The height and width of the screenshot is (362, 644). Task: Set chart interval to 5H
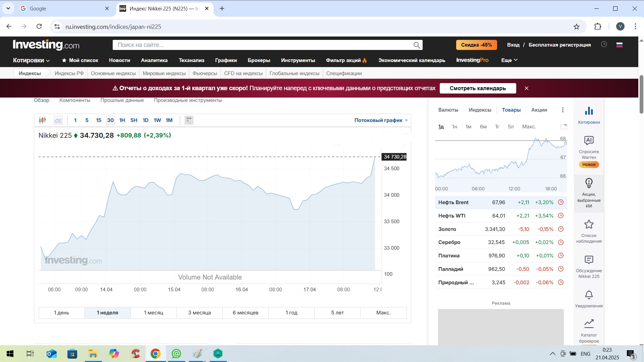click(134, 120)
